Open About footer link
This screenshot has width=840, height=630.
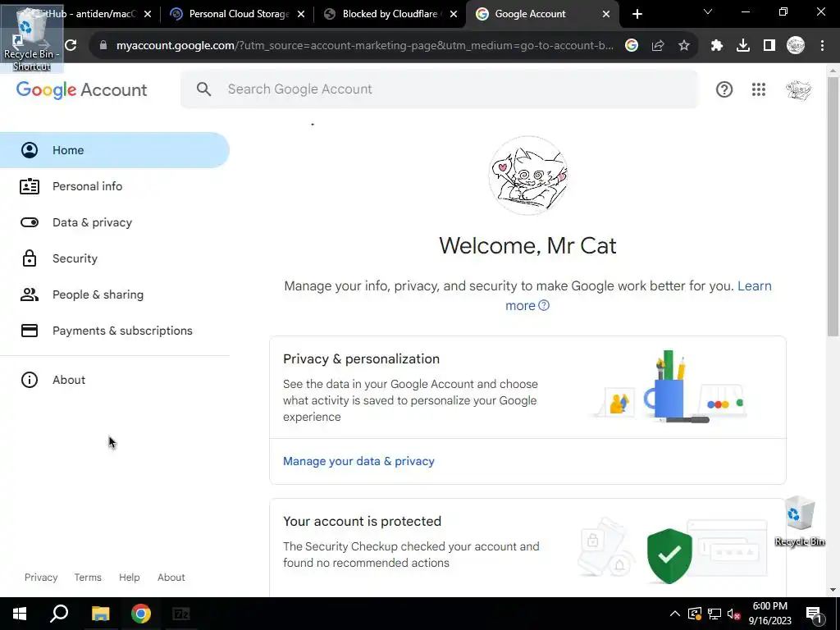171,577
